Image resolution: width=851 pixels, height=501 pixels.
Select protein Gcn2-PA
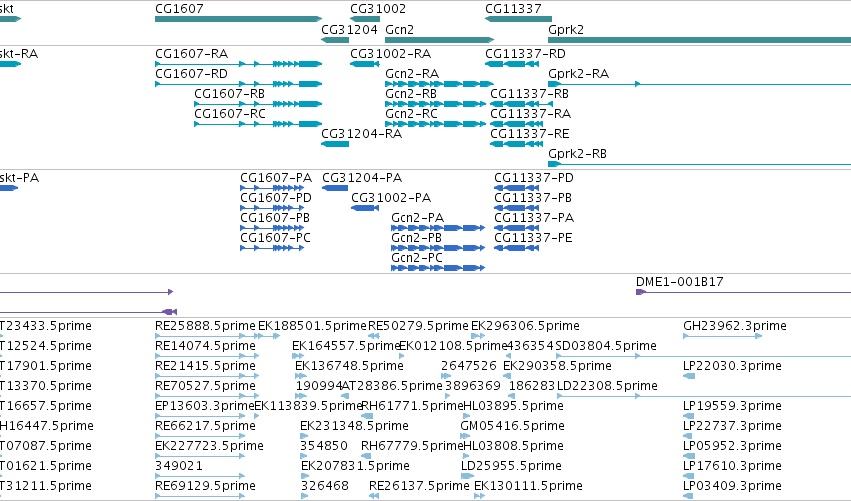(438, 228)
